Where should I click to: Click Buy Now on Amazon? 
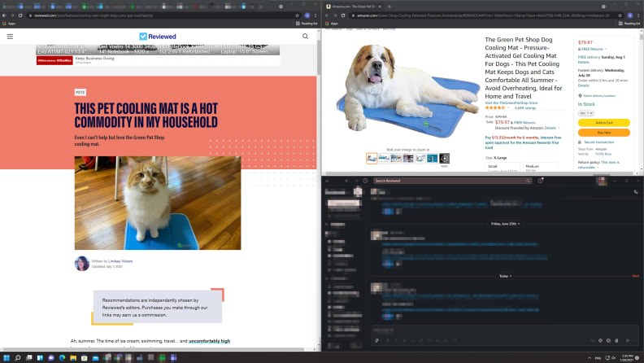(x=603, y=133)
